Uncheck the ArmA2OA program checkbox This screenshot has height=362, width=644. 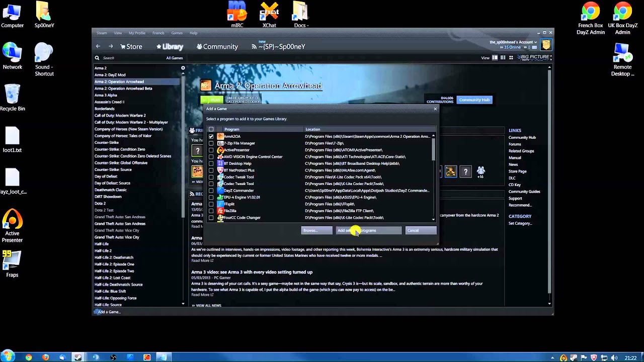[x=211, y=136]
